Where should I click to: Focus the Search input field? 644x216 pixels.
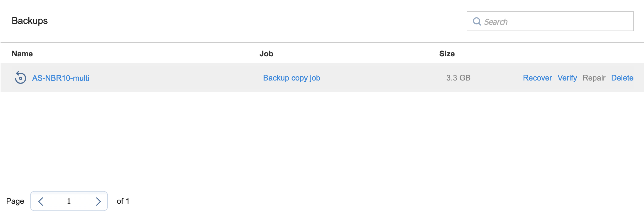(x=556, y=21)
